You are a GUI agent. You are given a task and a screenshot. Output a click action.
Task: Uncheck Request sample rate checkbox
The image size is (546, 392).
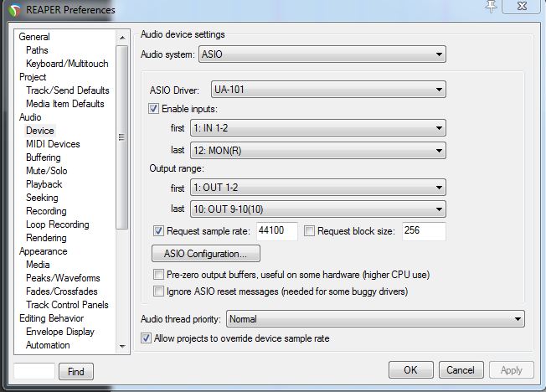tap(158, 230)
